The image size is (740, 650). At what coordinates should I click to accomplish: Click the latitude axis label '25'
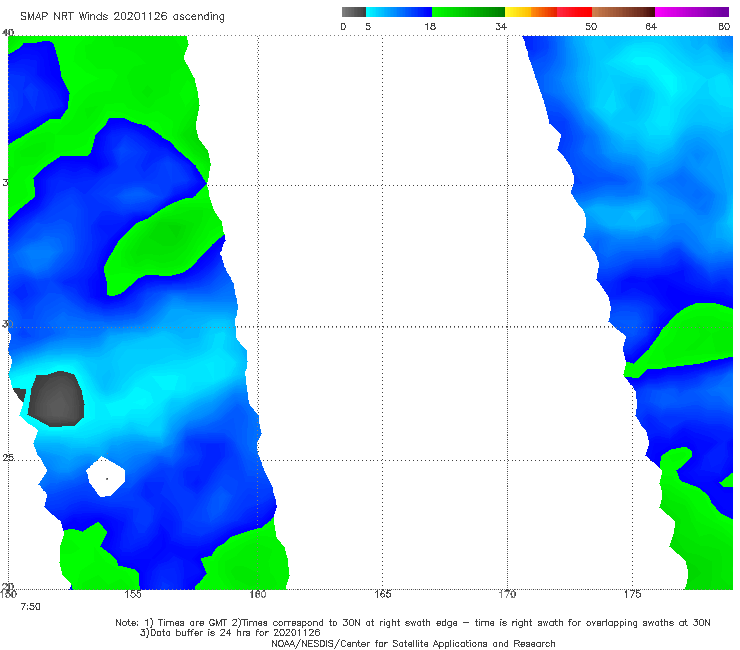pos(8,458)
